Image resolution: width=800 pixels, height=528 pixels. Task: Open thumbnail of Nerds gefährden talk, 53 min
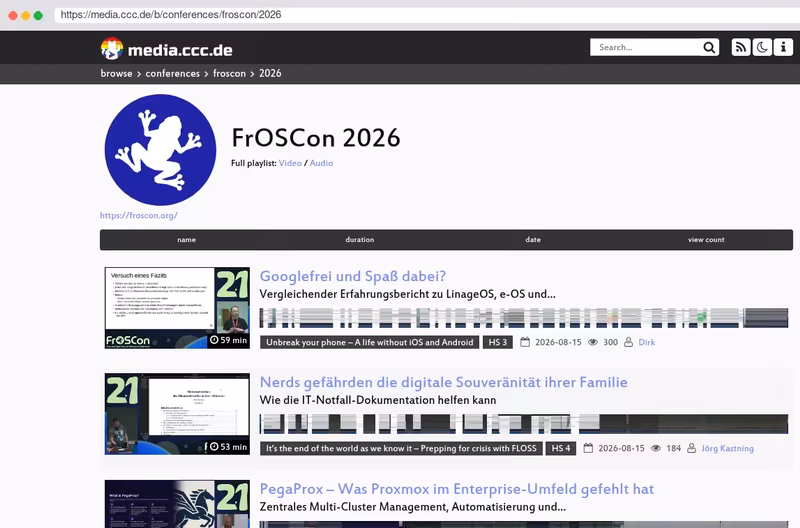[x=177, y=414]
